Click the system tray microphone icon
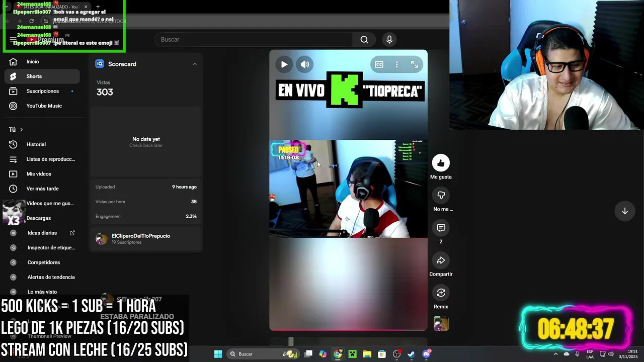The width and height of the screenshot is (644, 362). click(x=577, y=354)
